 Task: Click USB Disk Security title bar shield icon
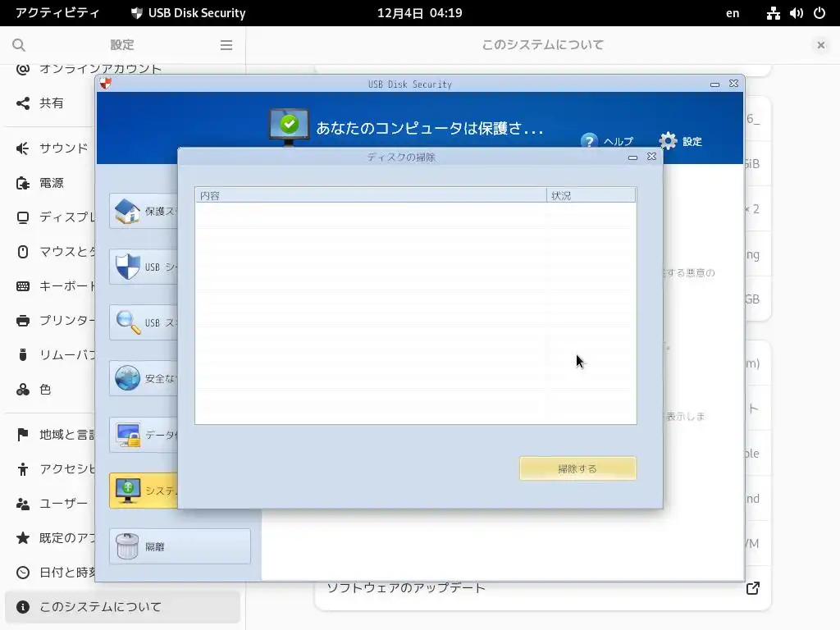[106, 83]
